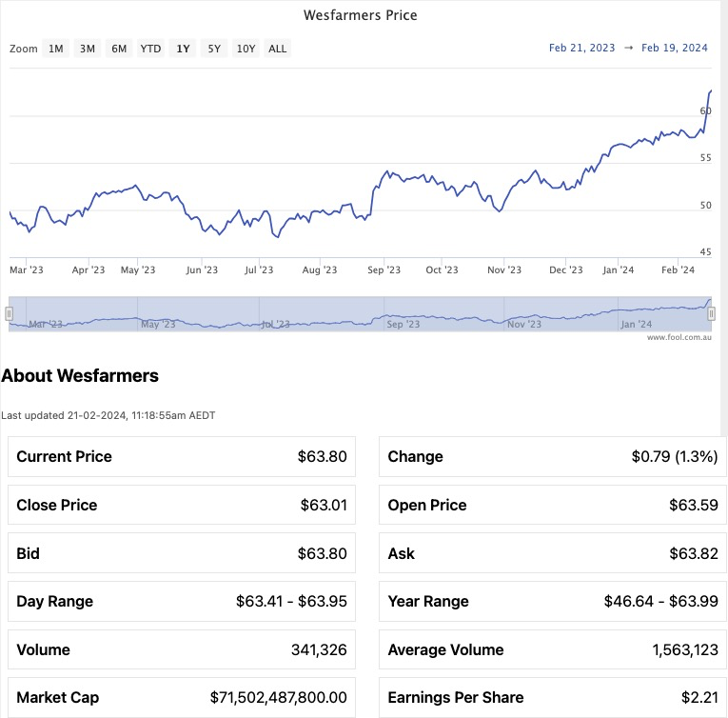The height and width of the screenshot is (718, 728).
Task: Click the Wesfarmers Price chart title
Action: point(361,15)
